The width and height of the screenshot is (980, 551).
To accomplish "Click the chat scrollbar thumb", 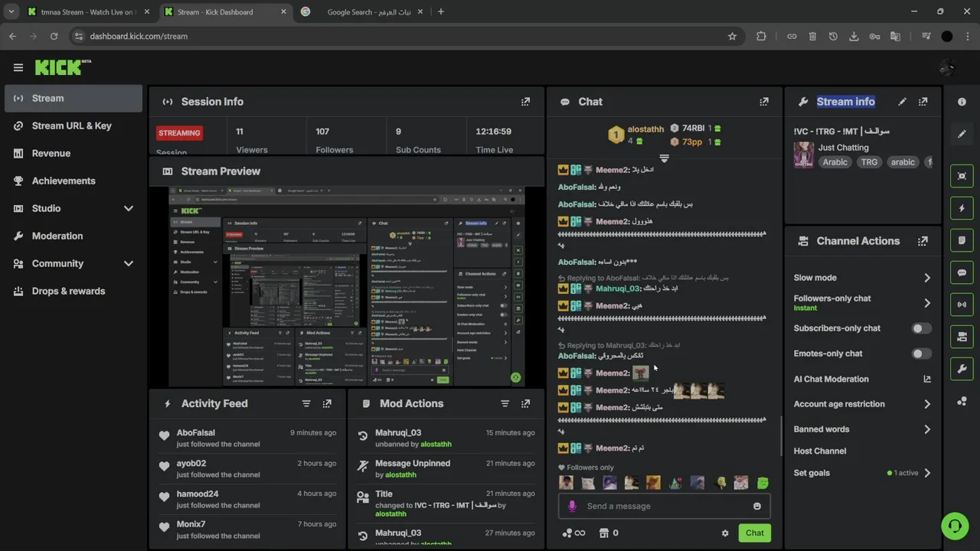I will (781, 436).
